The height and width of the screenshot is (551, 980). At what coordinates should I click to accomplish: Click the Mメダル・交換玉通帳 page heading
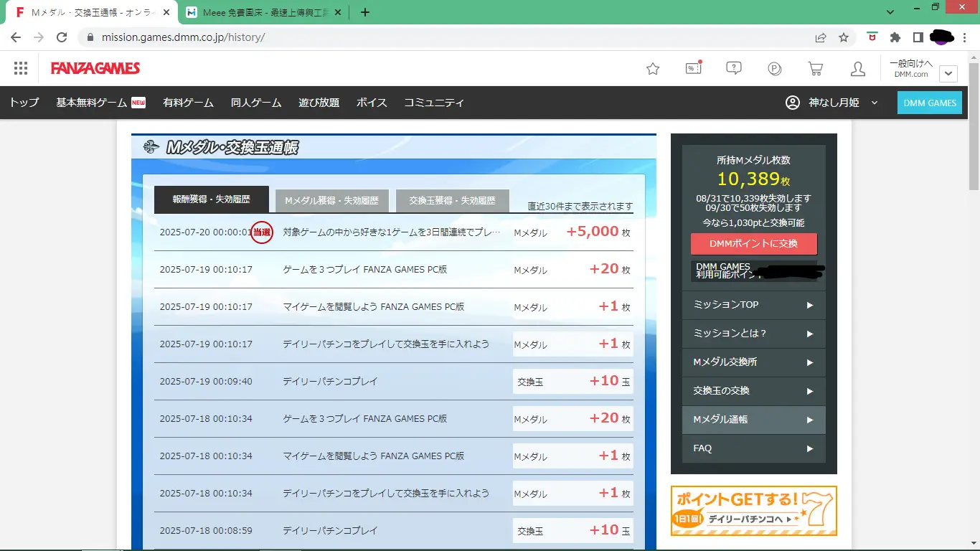(x=232, y=148)
